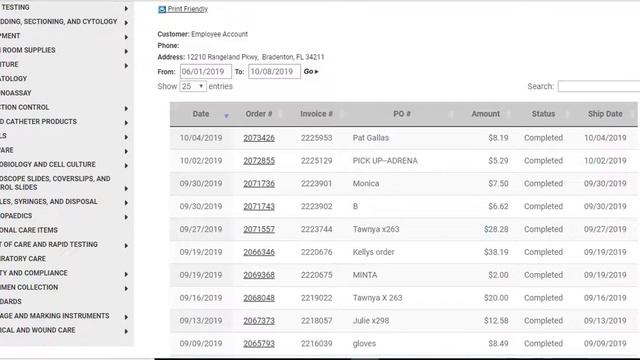
Task: Open the Respiratory Care category
Action: (23, 259)
